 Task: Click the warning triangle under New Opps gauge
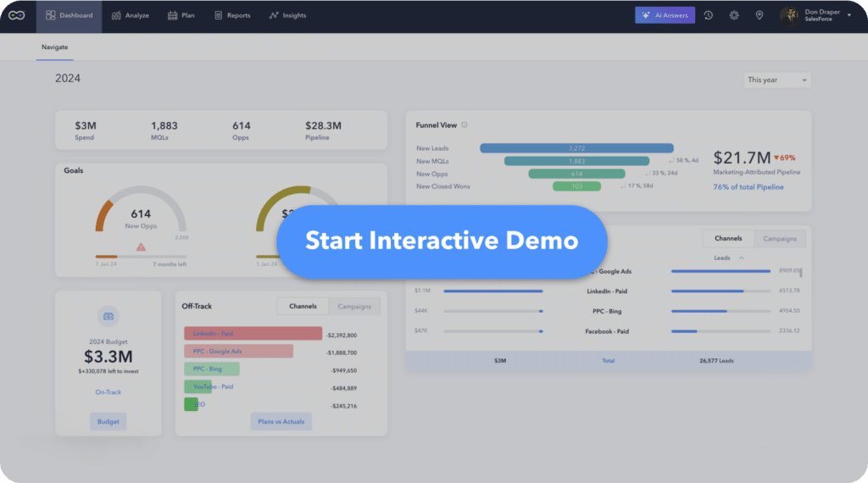pyautogui.click(x=141, y=247)
